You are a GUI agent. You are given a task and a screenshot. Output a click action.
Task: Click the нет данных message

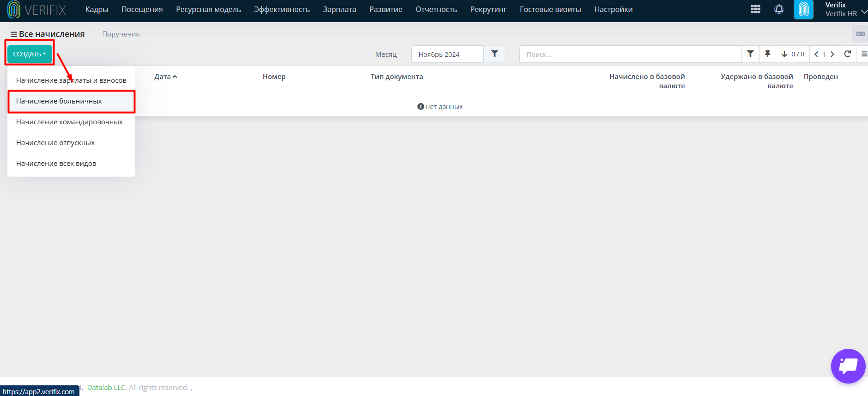(440, 107)
